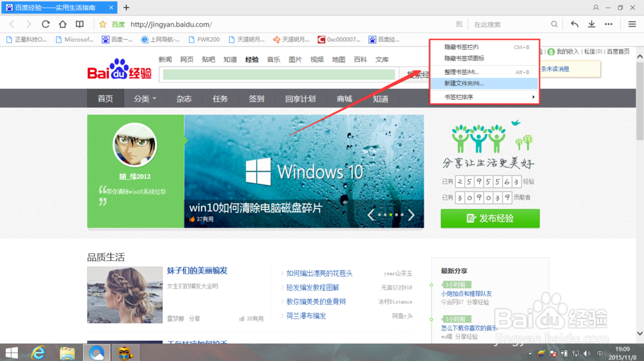The height and width of the screenshot is (361, 644).
Task: Click the Baidu search input field
Action: click(x=279, y=74)
